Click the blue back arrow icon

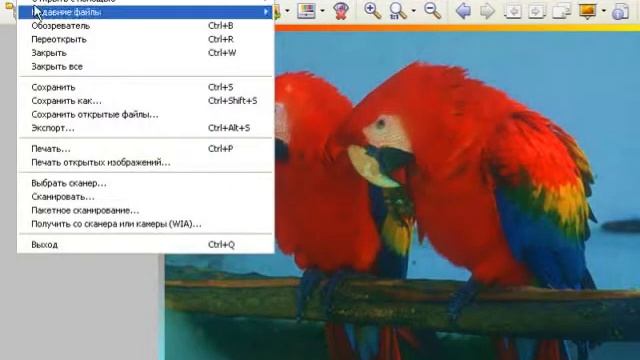click(x=463, y=11)
